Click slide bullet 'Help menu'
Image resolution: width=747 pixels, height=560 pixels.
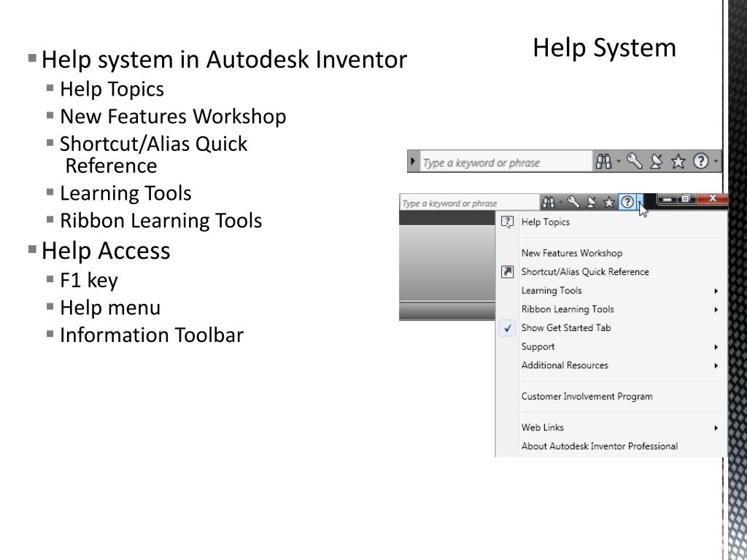click(x=110, y=308)
